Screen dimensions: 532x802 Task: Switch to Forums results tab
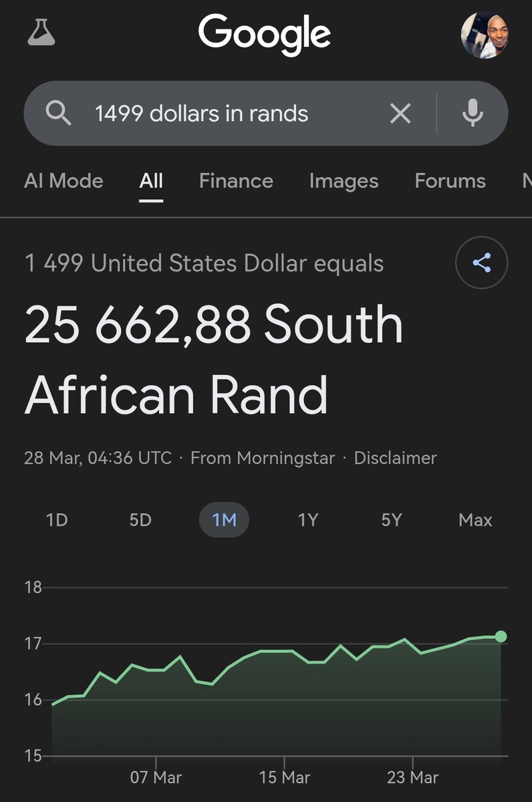click(x=450, y=181)
